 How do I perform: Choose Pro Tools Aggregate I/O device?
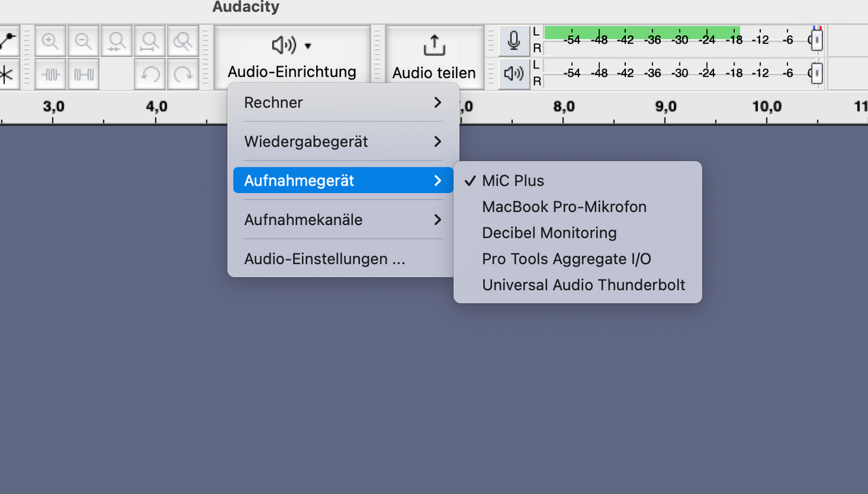click(x=578, y=259)
